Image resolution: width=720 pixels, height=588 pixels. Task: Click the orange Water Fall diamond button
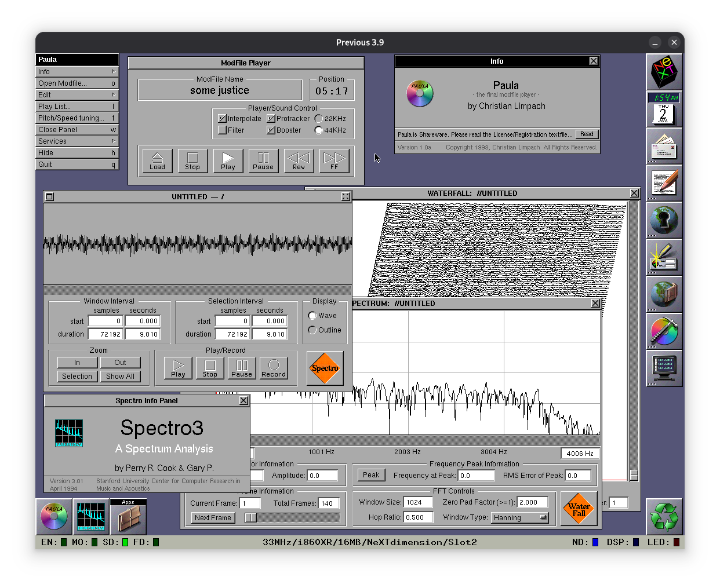579,509
